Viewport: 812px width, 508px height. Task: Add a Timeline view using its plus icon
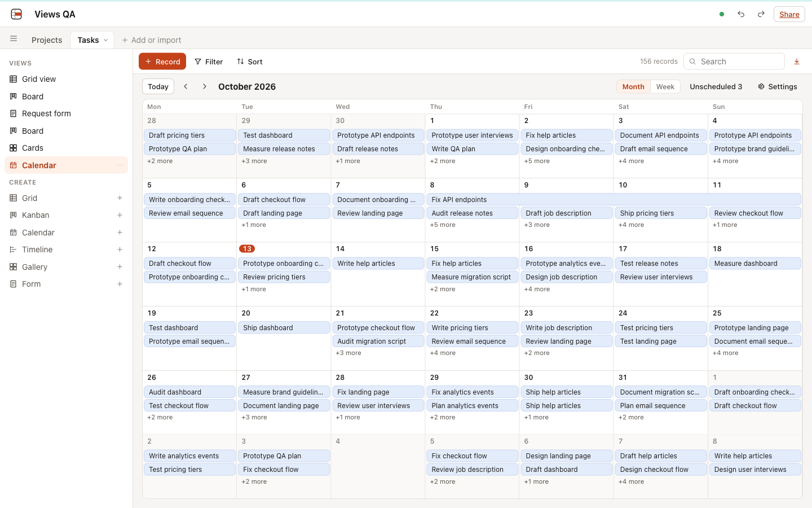120,249
